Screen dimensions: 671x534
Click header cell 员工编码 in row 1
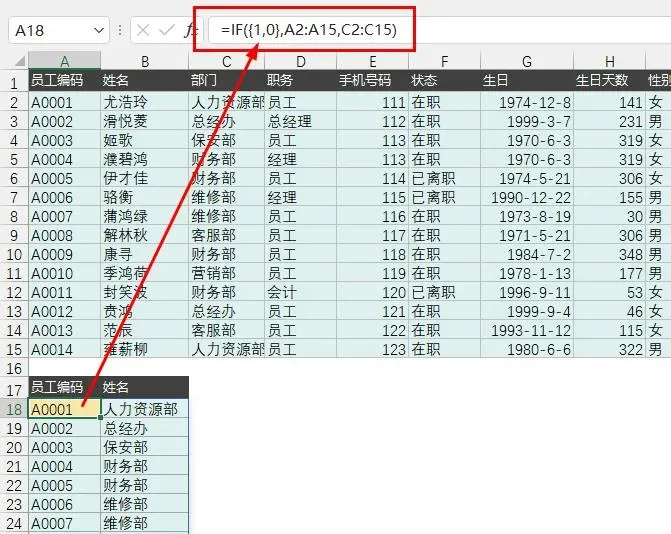coord(65,80)
